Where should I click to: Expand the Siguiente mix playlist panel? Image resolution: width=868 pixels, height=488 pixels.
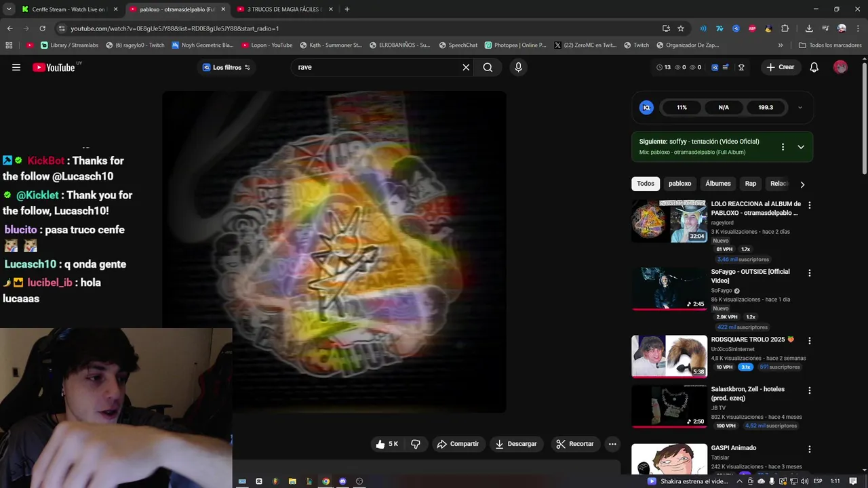point(801,146)
